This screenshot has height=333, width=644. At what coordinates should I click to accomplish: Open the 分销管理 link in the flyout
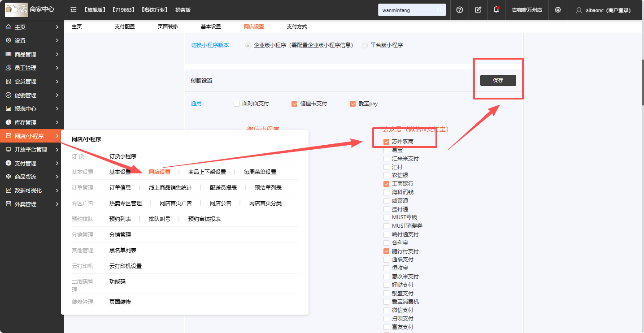pyautogui.click(x=120, y=235)
